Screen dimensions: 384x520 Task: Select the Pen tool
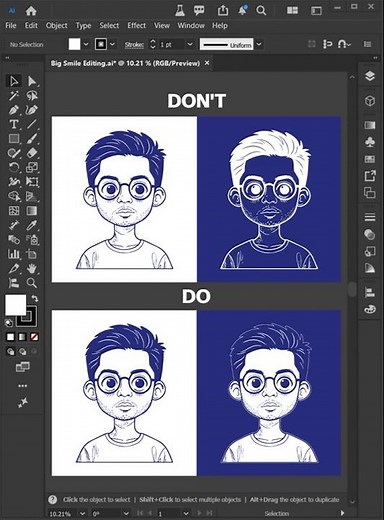tap(14, 110)
